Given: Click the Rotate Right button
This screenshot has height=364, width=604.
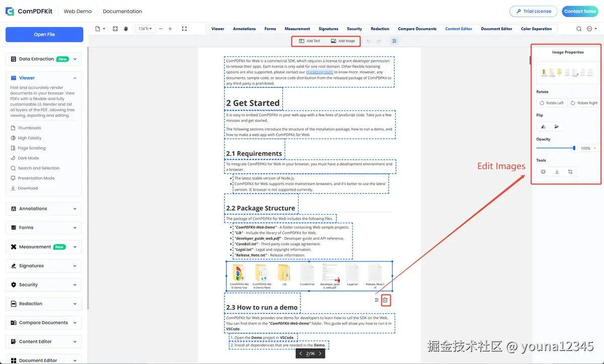Looking at the screenshot, I should 584,103.
